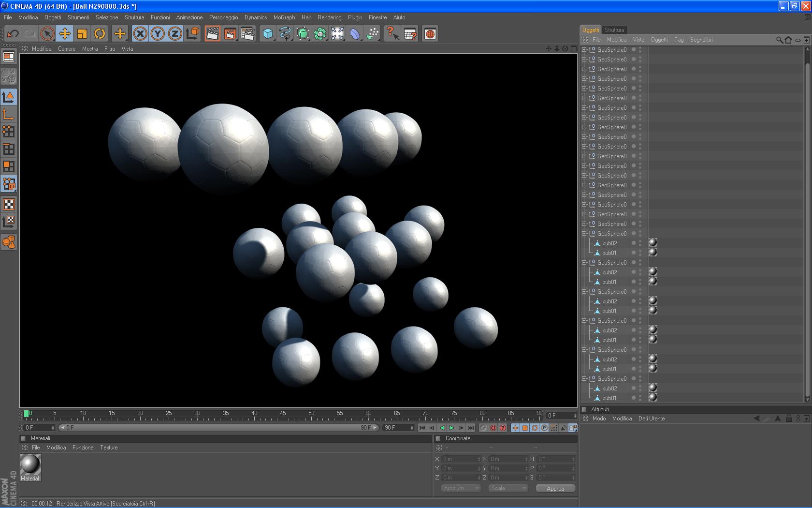The image size is (812, 508).
Task: Switch to the Struttura tab
Action: pos(614,30)
